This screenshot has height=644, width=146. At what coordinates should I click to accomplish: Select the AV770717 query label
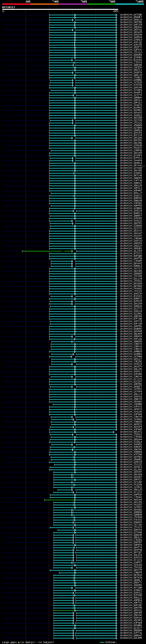(8, 8)
